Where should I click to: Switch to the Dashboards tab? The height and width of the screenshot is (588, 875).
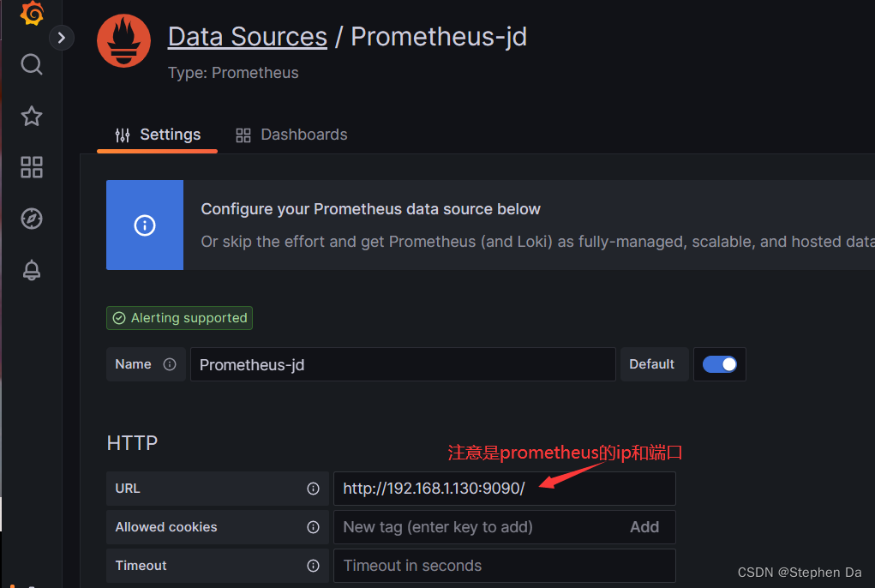[x=291, y=135]
